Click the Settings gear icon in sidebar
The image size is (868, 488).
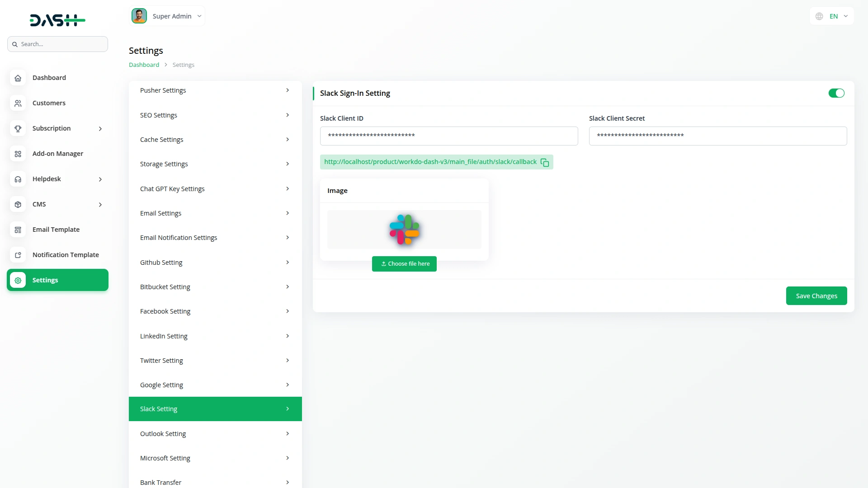pyautogui.click(x=18, y=280)
